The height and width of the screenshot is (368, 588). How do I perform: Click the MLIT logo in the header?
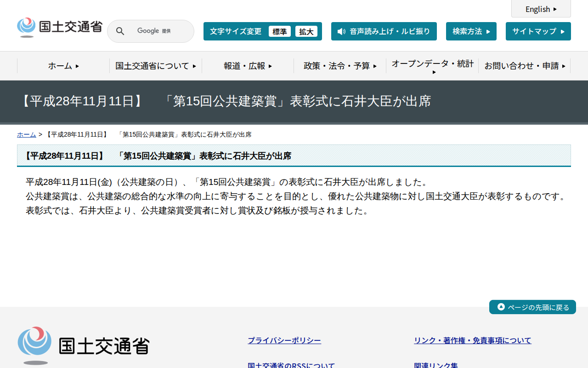[60, 28]
